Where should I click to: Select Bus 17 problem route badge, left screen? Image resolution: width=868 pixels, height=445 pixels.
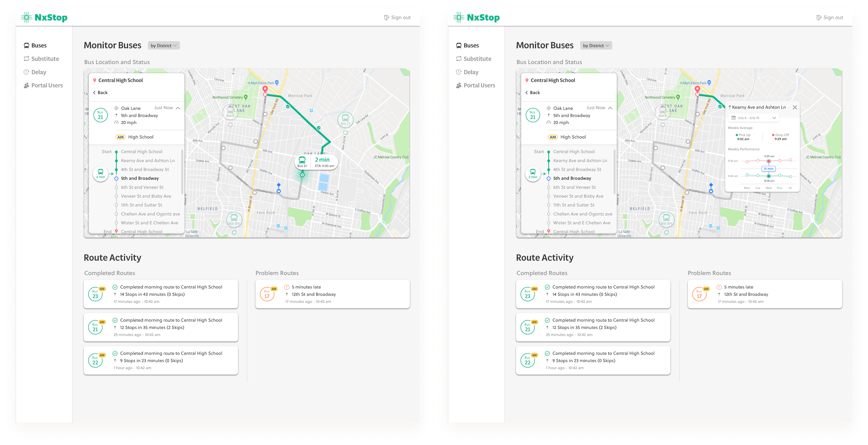[267, 294]
